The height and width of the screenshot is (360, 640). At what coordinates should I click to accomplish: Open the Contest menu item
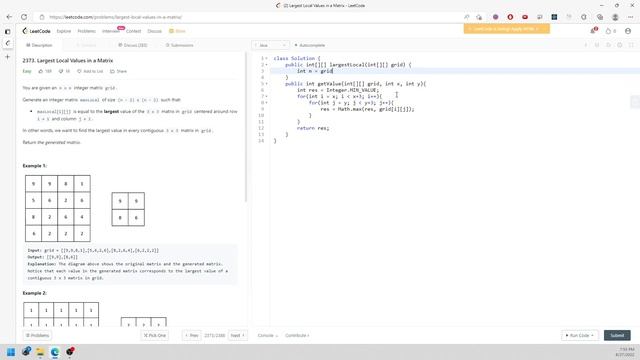pos(133,31)
